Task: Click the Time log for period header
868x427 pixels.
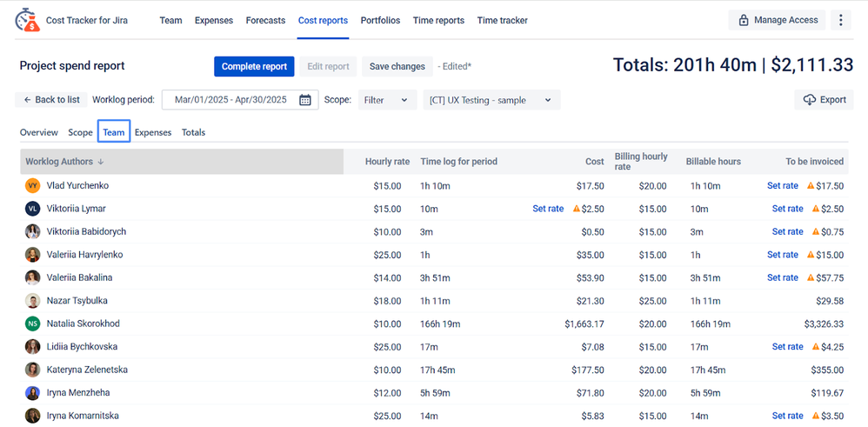Action: click(459, 162)
